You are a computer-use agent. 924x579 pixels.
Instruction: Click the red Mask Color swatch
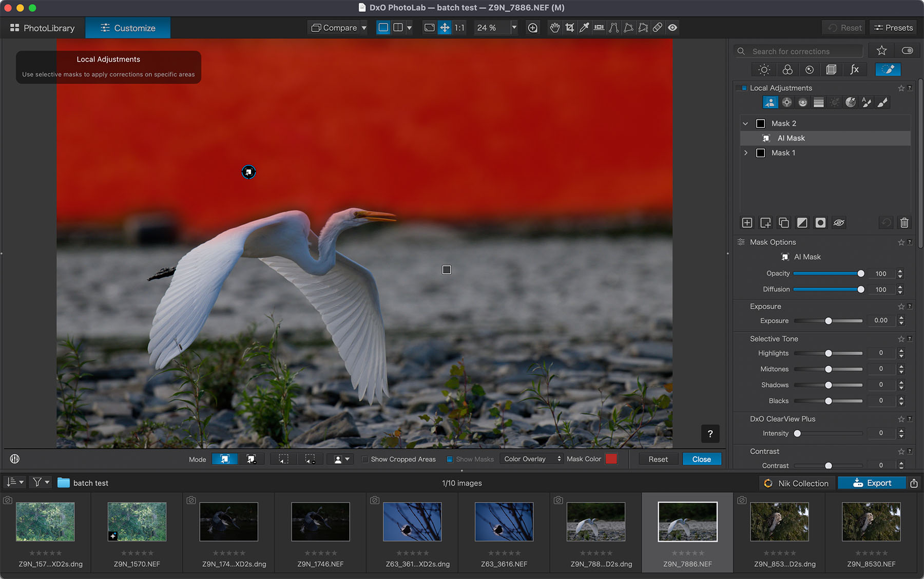[x=611, y=459]
